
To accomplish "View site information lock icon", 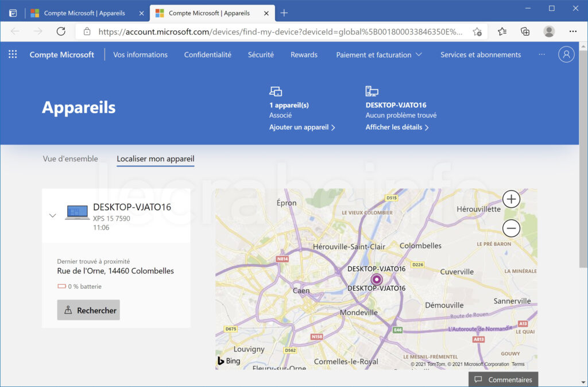I will tap(87, 32).
